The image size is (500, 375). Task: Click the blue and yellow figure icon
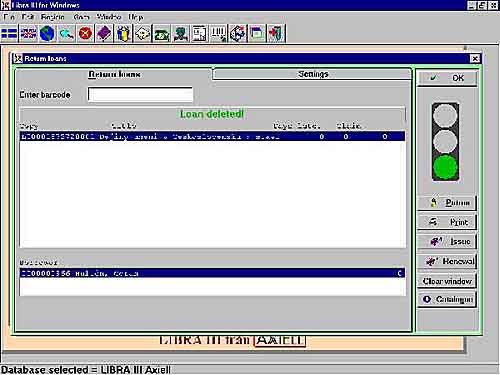[123, 34]
